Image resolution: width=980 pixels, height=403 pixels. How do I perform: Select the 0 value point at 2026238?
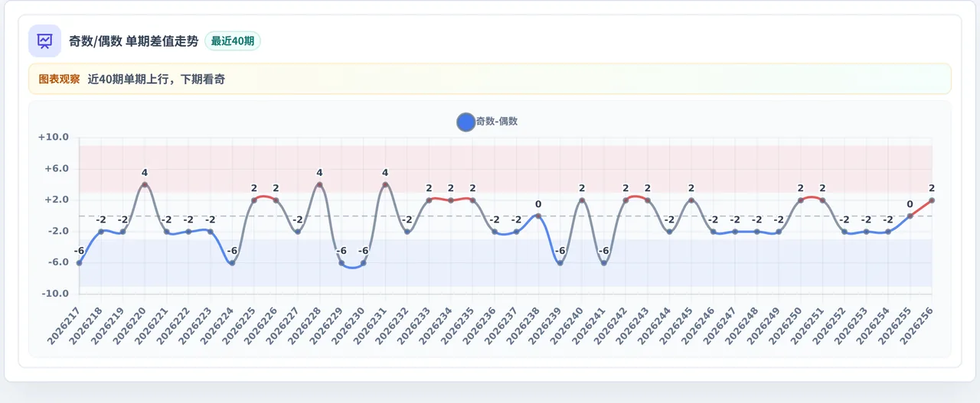tap(538, 216)
